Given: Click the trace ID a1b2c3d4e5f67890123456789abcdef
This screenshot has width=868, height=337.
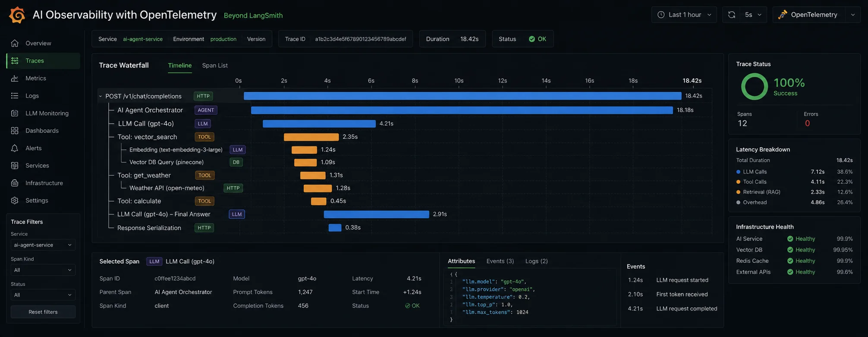Looking at the screenshot, I should click(x=360, y=39).
